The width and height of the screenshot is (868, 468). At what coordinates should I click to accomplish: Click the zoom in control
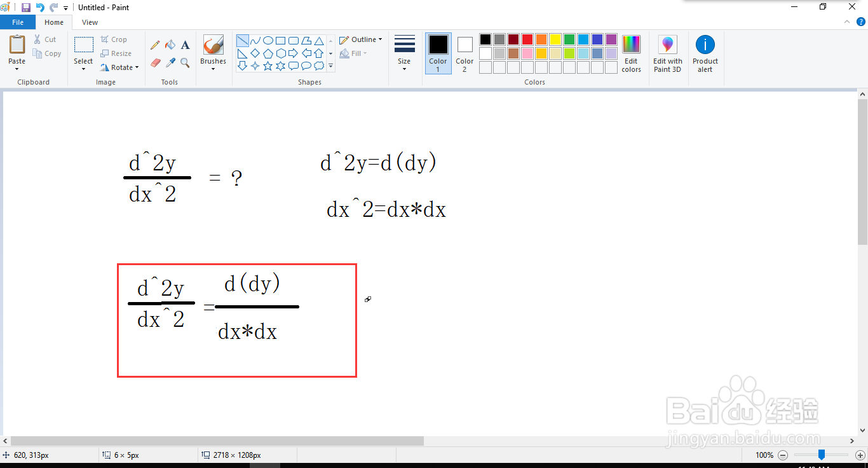coord(859,455)
